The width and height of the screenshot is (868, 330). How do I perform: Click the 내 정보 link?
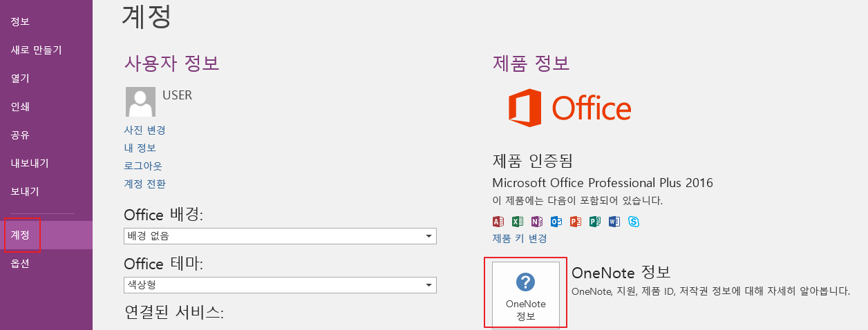[140, 148]
